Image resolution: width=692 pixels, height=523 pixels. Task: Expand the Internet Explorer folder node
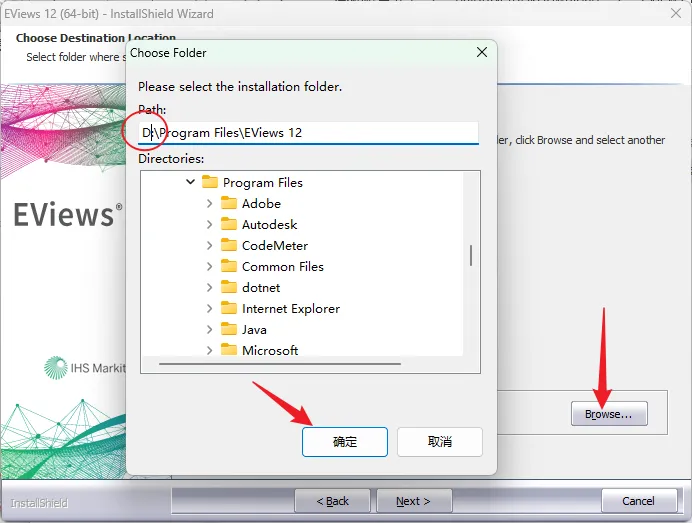click(209, 309)
